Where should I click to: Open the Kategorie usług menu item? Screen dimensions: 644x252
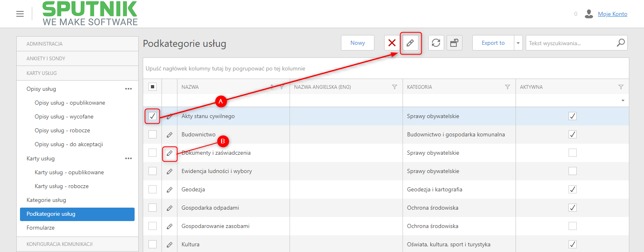(x=46, y=200)
